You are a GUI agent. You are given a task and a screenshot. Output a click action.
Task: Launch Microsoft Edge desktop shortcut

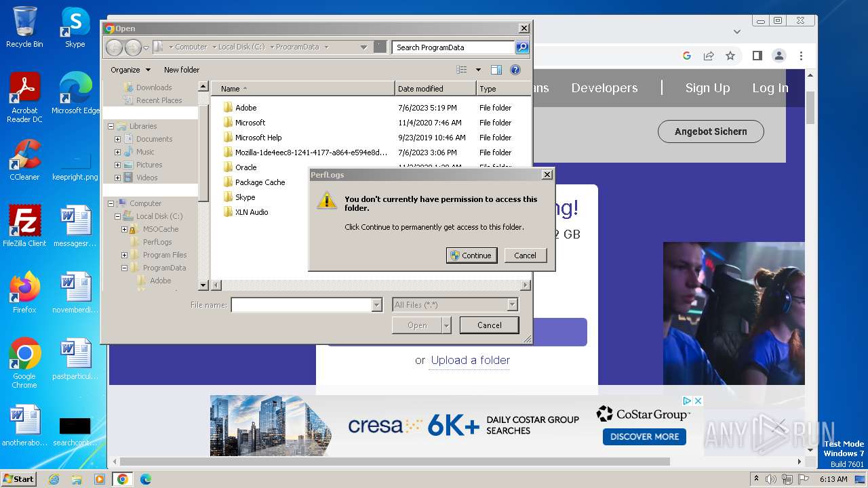tap(75, 94)
